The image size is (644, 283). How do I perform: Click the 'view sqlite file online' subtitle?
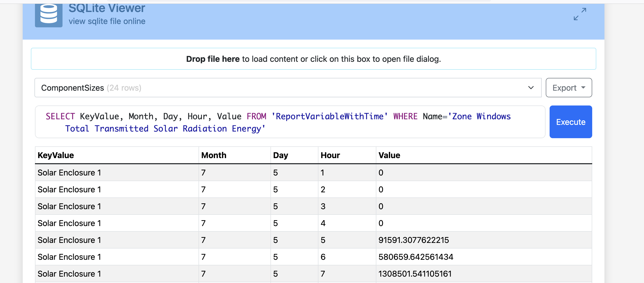[107, 21]
